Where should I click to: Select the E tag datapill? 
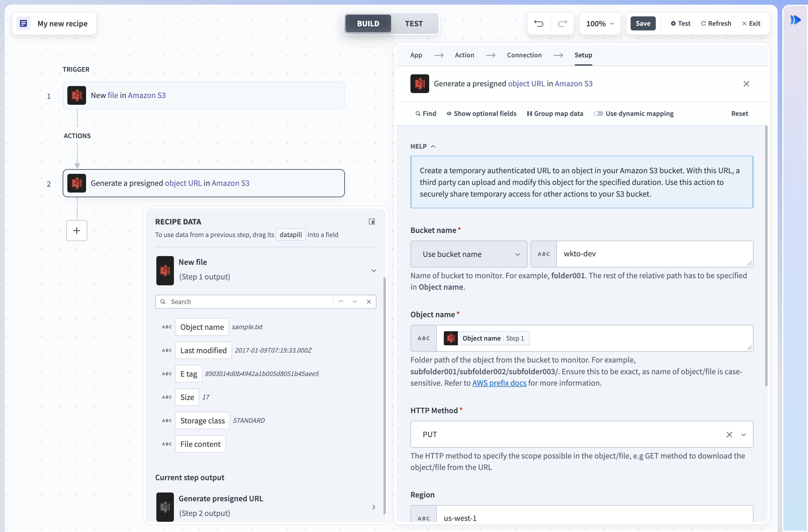pos(189,374)
